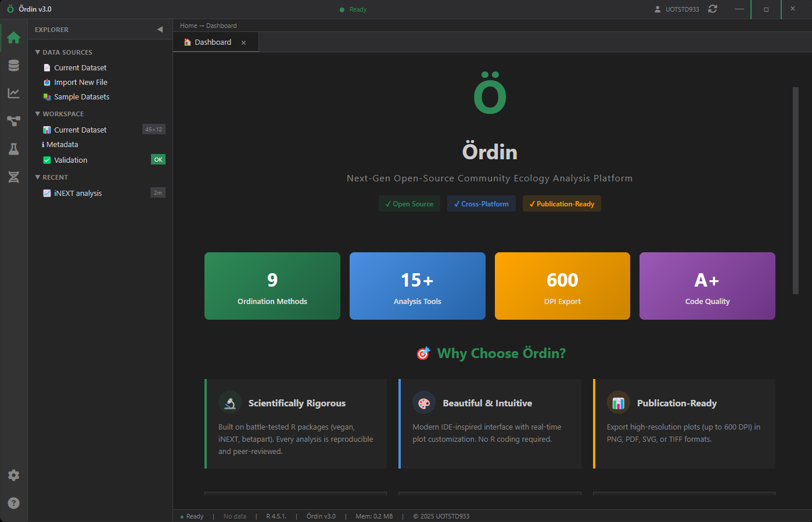Click Home in the breadcrumb trail

pos(187,26)
